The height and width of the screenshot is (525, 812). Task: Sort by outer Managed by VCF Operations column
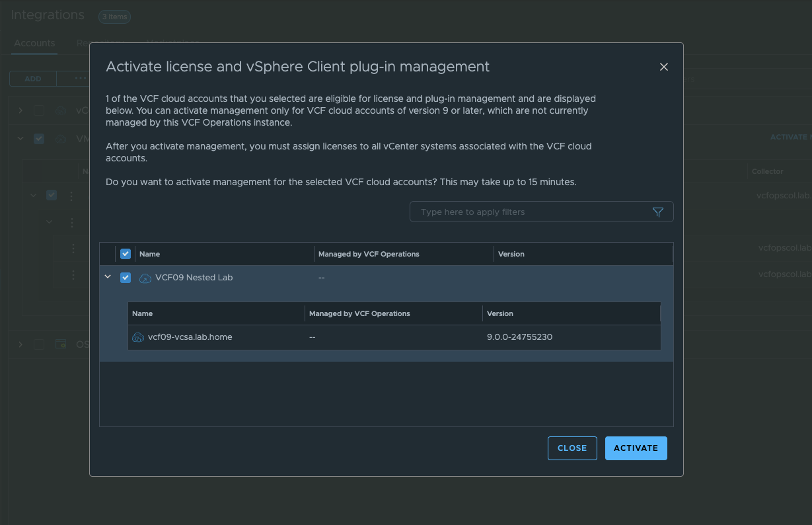tap(369, 254)
